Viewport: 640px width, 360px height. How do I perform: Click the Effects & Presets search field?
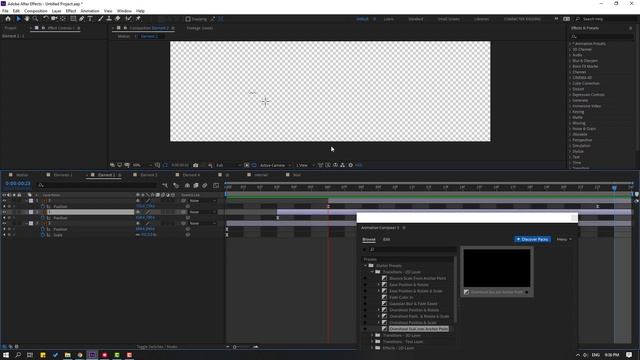pos(602,37)
